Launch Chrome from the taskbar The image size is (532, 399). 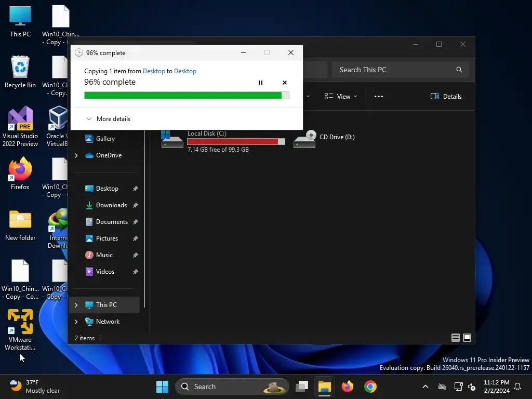coord(370,387)
